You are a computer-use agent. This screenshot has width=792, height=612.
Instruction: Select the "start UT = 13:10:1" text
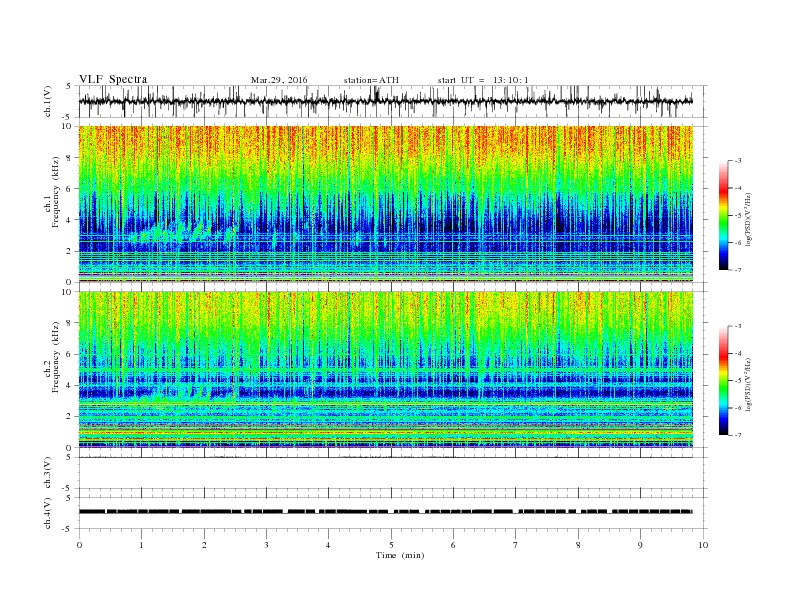click(x=483, y=80)
